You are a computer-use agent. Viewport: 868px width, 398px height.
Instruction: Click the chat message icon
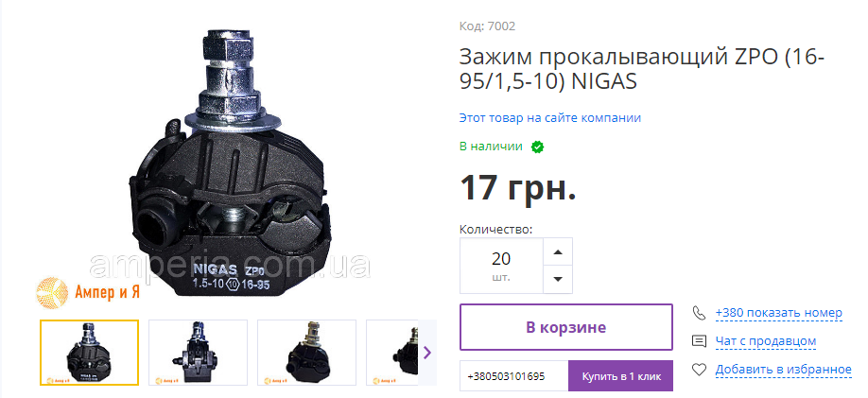699,341
